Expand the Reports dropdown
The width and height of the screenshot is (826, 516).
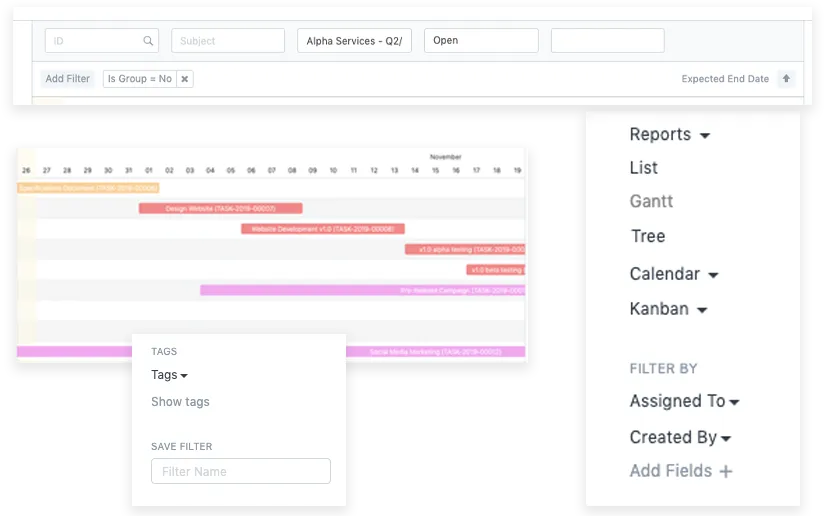[669, 135]
